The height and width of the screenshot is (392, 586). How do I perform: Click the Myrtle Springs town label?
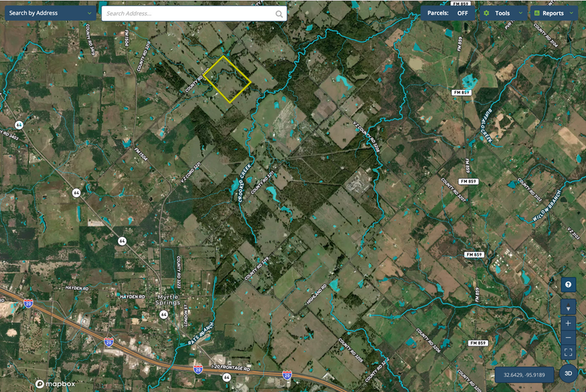pos(168,299)
